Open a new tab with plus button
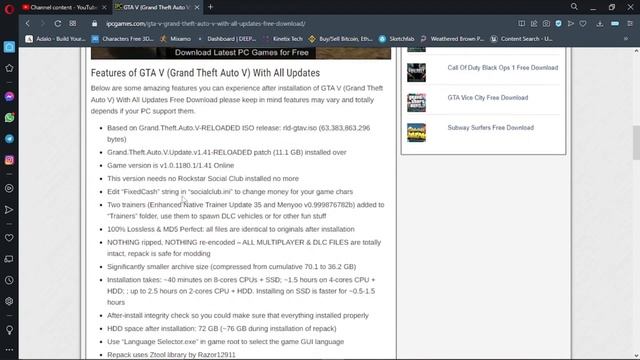Viewport: 640px width, 360px height. (211, 7)
